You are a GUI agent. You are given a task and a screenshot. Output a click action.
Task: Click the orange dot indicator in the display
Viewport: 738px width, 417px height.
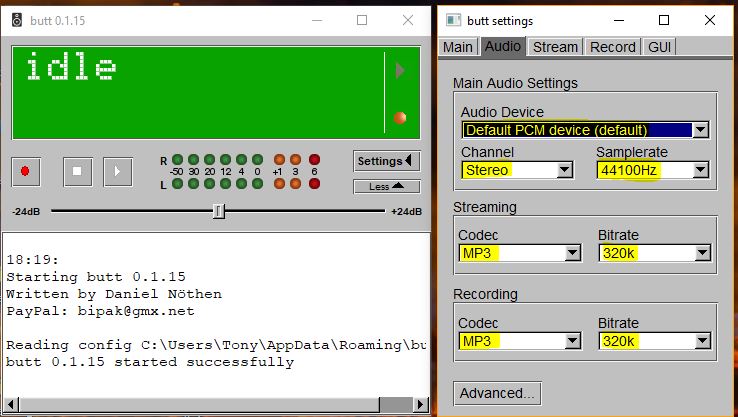tap(400, 118)
